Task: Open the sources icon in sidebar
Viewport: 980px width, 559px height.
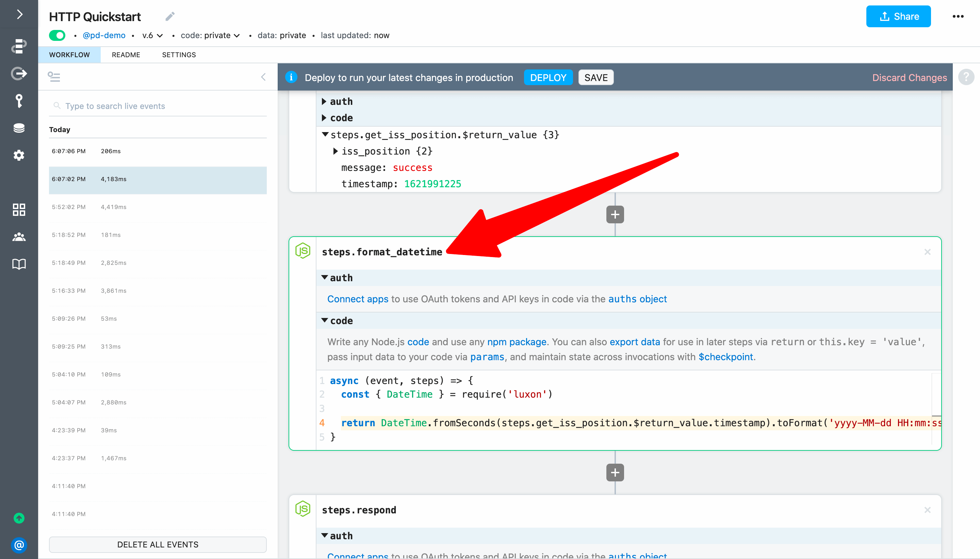Action: [x=19, y=73]
